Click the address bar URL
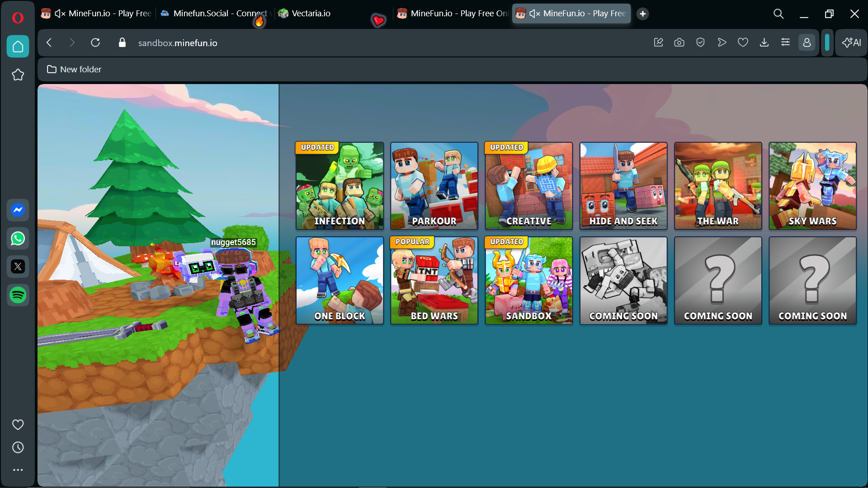 click(x=178, y=43)
